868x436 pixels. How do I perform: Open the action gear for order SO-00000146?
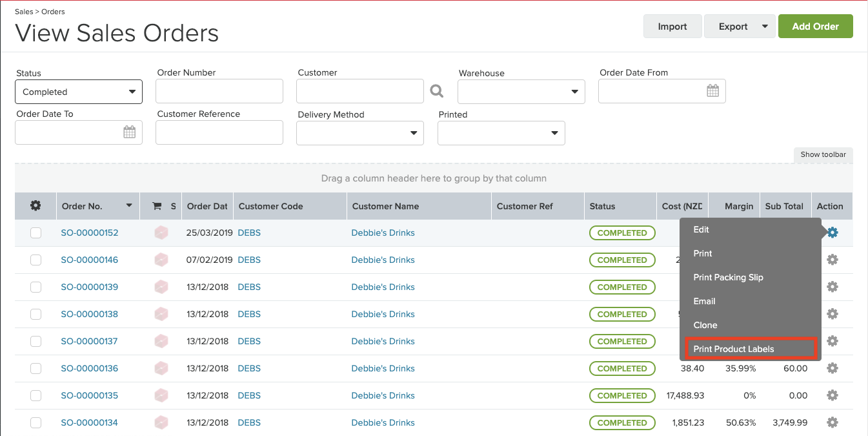pos(833,260)
